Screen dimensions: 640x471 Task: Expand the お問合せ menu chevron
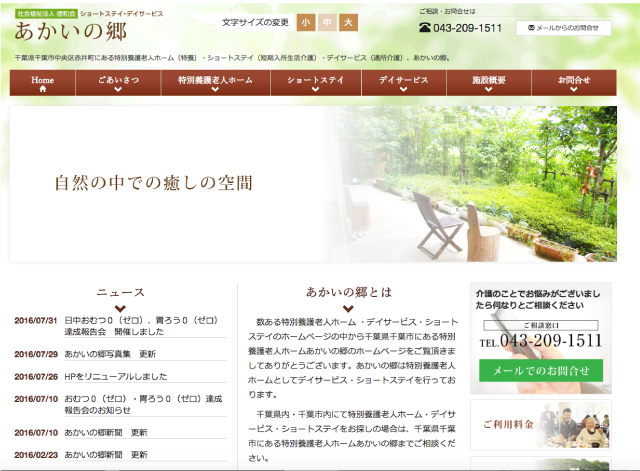[573, 89]
